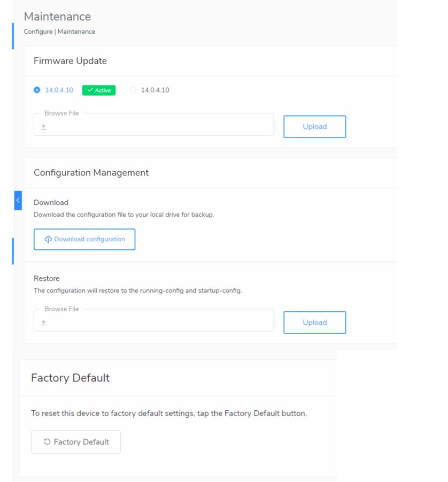
Task: Collapse the sidebar with the blue chevron
Action: click(x=18, y=201)
